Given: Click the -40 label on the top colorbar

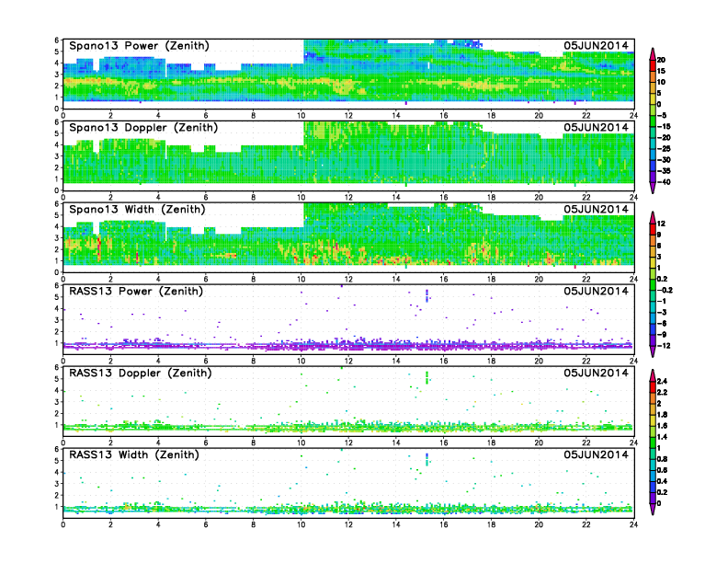Looking at the screenshot, I should click(664, 182).
